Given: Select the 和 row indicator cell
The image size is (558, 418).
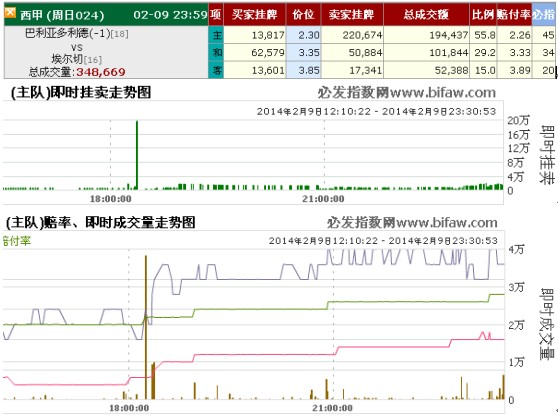Looking at the screenshot, I should [217, 53].
